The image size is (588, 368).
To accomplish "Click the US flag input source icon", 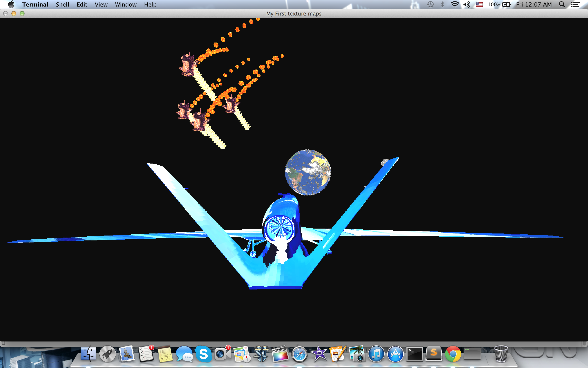I will 479,4.
